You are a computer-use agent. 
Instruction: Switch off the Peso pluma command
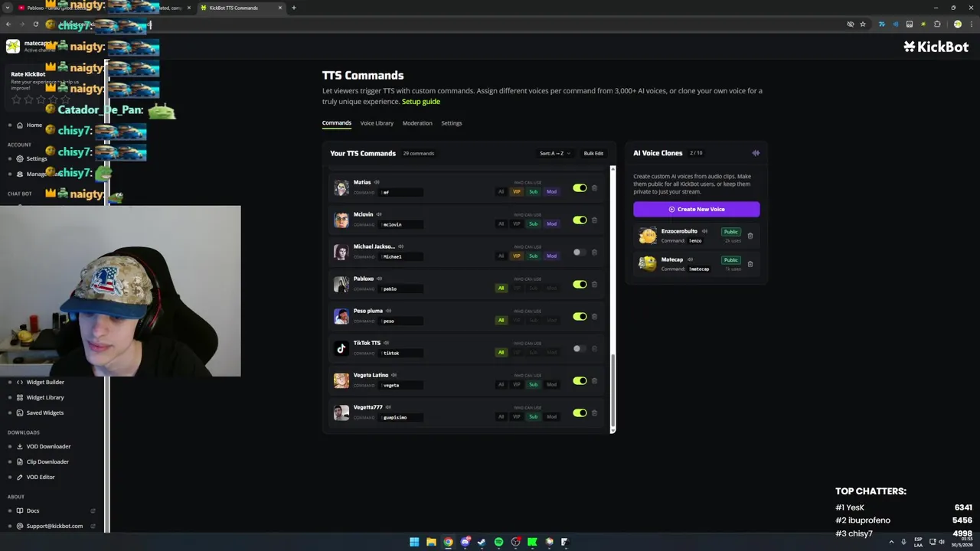tap(580, 316)
